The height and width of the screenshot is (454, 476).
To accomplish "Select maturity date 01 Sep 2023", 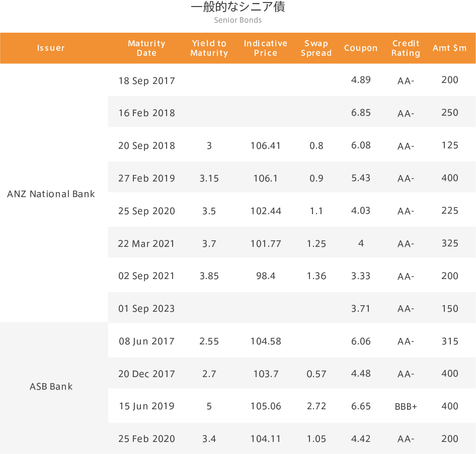I will click(146, 309).
